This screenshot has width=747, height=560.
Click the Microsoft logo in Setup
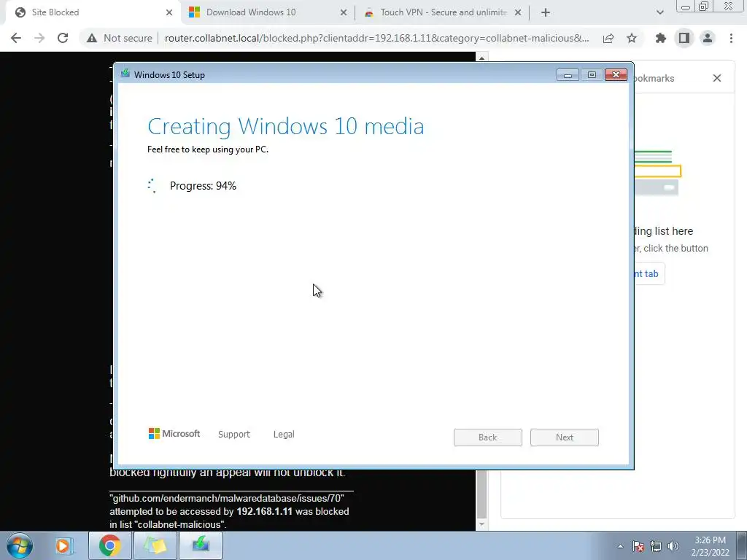coord(174,433)
